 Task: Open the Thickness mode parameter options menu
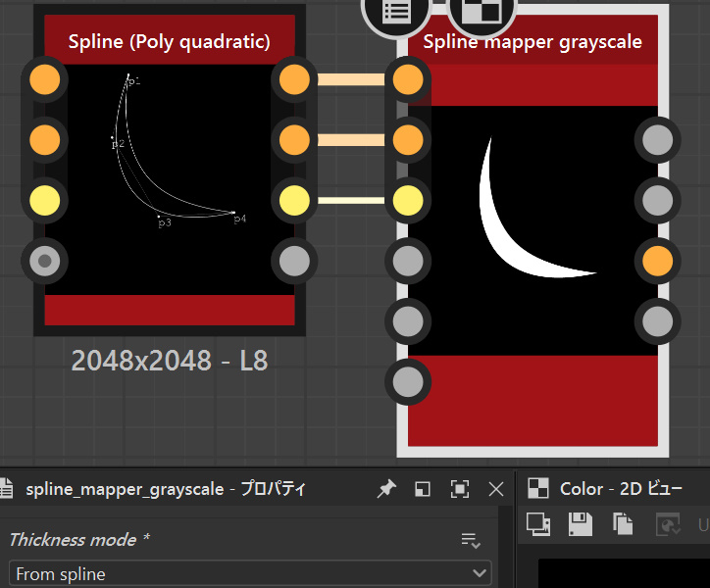click(471, 541)
